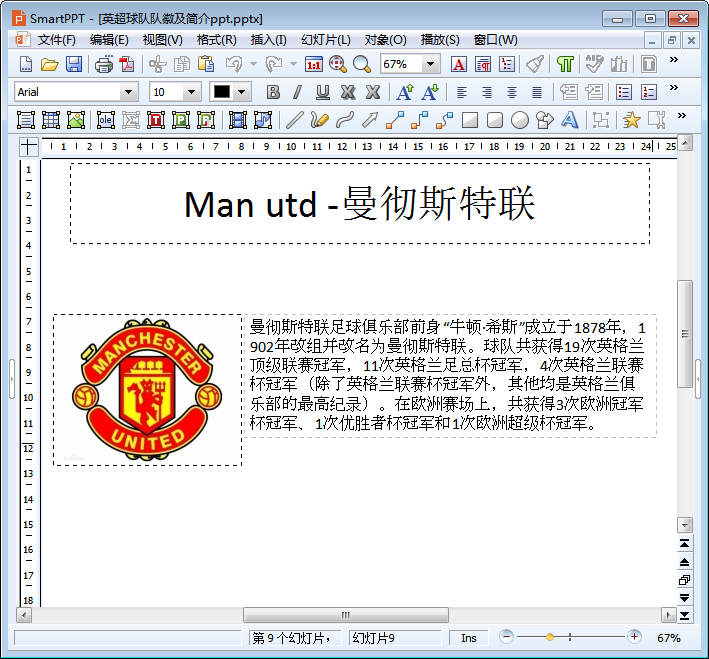
Task: Click the Undo arrow icon
Action: coord(234,64)
